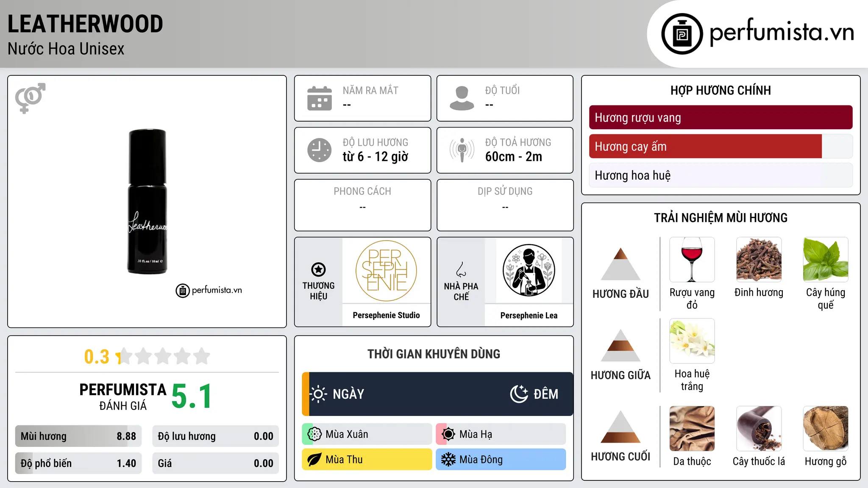Click the DỊP SỬ DỤNG occasion card
868x488 pixels.
click(x=505, y=205)
